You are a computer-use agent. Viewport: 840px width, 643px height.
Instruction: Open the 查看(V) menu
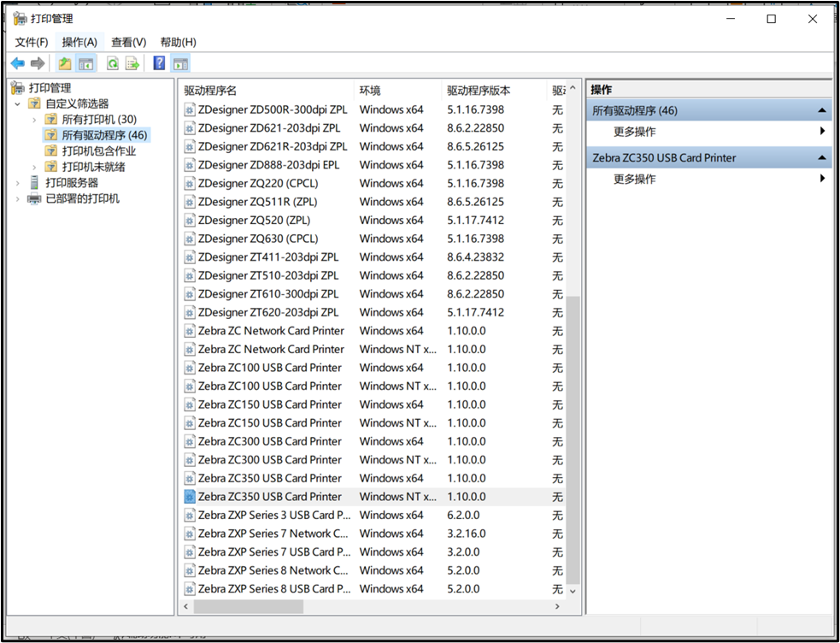click(x=128, y=42)
